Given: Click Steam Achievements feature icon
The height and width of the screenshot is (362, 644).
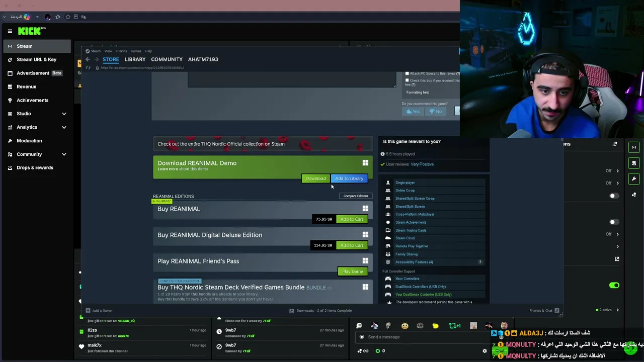Looking at the screenshot, I should click(388, 222).
